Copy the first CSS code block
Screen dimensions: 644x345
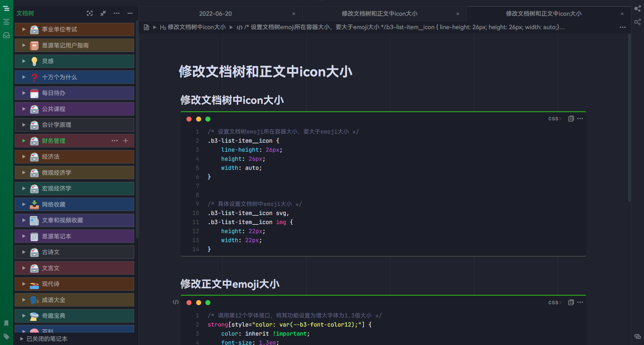[x=571, y=119]
